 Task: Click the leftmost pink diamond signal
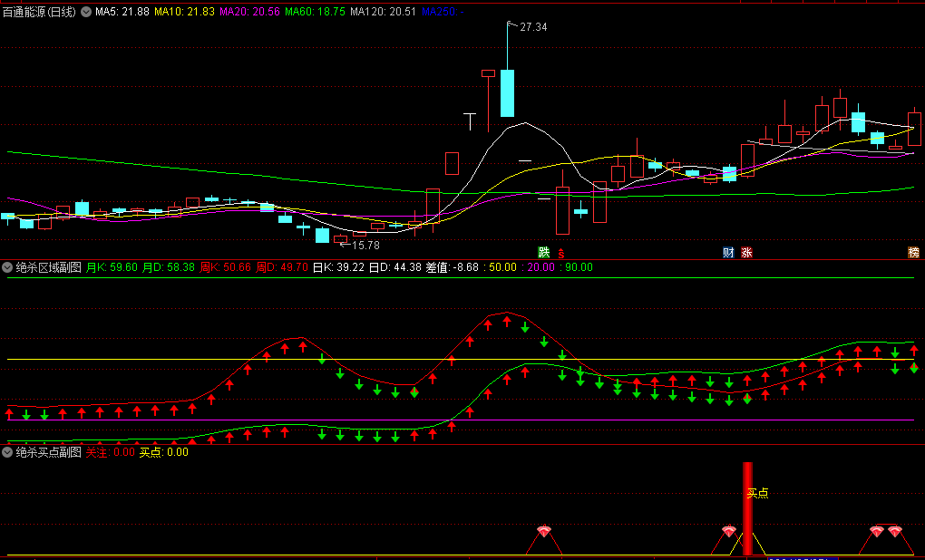pyautogui.click(x=543, y=531)
